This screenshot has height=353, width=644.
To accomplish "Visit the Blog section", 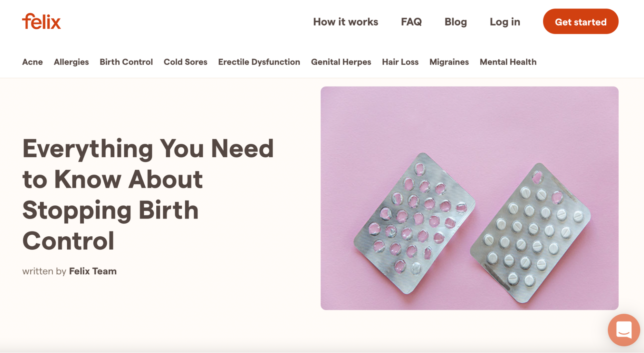I will 456,22.
